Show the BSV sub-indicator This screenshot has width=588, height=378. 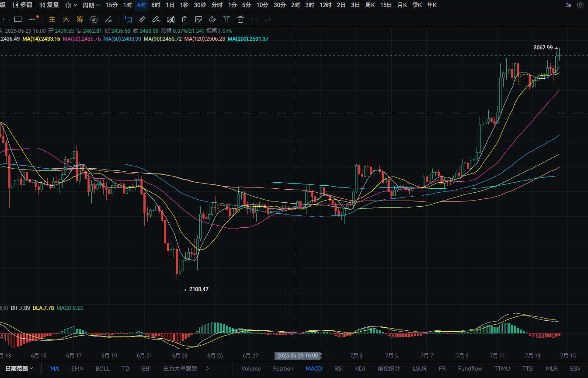[x=575, y=368]
